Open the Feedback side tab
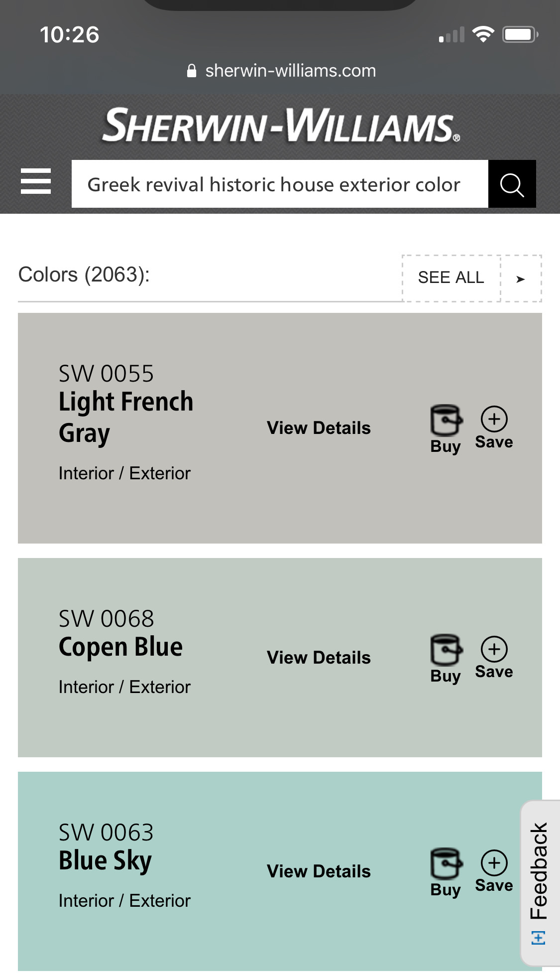 (540, 883)
